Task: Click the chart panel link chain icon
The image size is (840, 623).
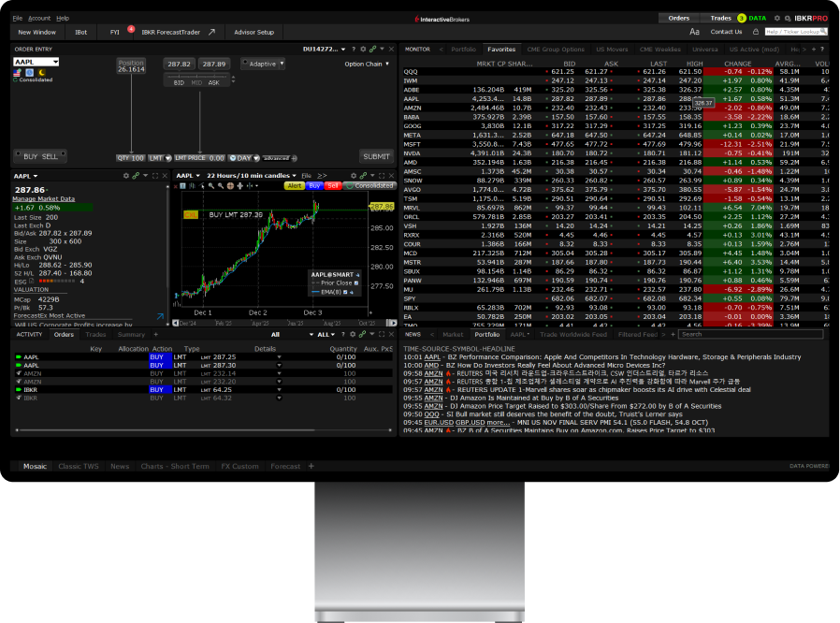Action: coord(363,176)
